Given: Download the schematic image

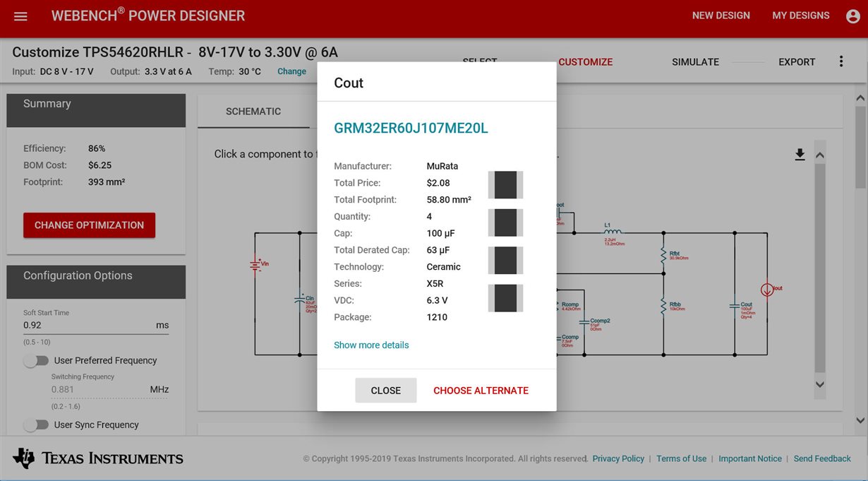Looking at the screenshot, I should click(x=800, y=154).
